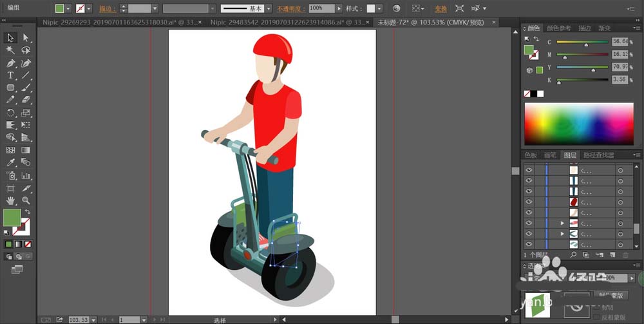Select the Lasso tool
Image resolution: width=644 pixels, height=324 pixels.
[x=26, y=50]
